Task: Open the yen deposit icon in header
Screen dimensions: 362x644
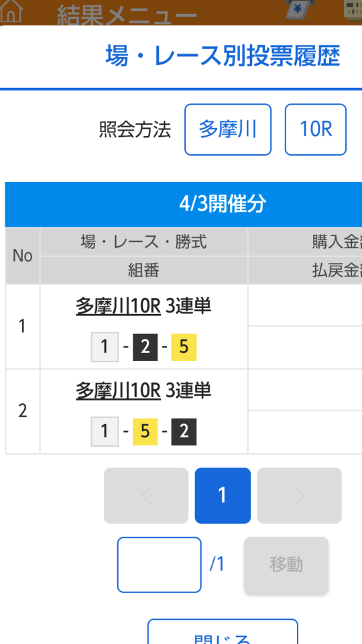Action: tap(301, 9)
